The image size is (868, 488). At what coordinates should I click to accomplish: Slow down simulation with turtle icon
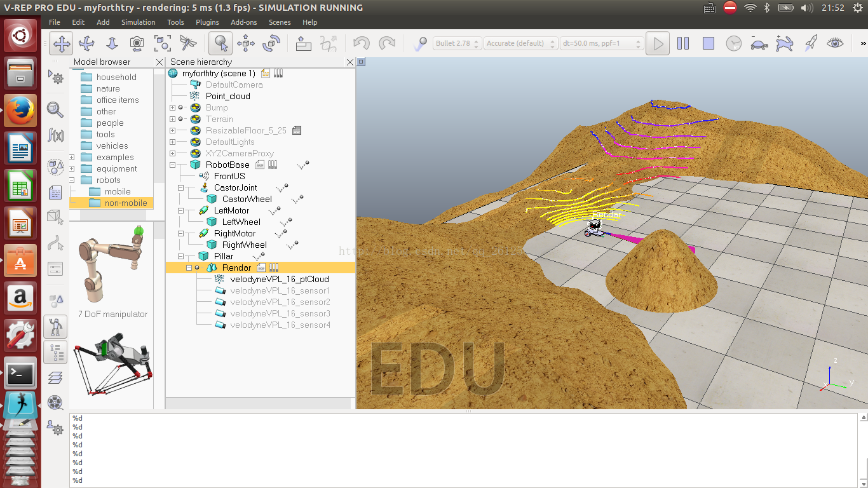[759, 43]
